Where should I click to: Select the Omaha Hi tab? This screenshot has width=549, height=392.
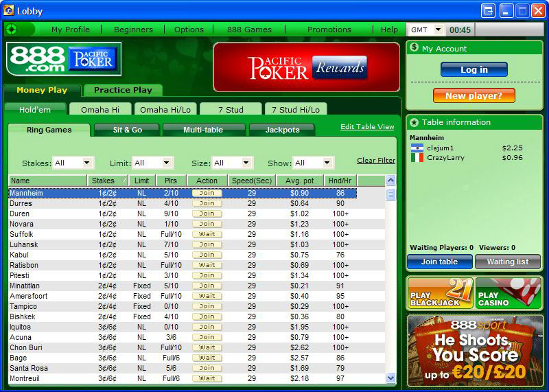pos(100,109)
